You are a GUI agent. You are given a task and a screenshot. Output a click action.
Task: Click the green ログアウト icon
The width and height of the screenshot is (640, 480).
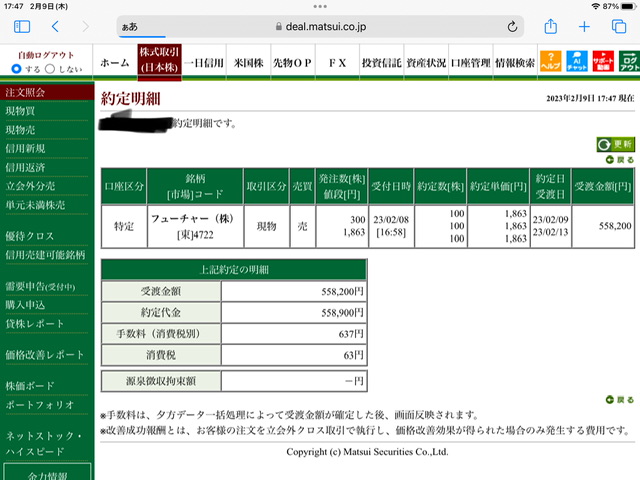tap(629, 61)
